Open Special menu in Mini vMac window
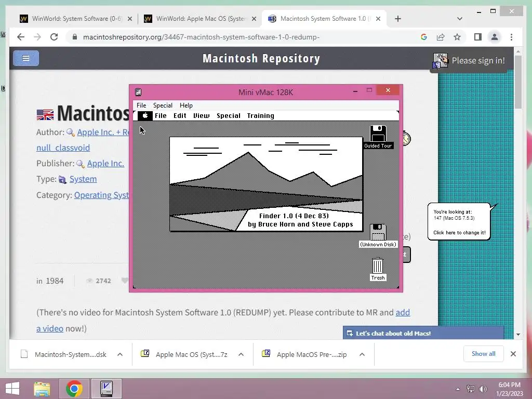The width and height of the screenshot is (532, 399). (x=163, y=105)
